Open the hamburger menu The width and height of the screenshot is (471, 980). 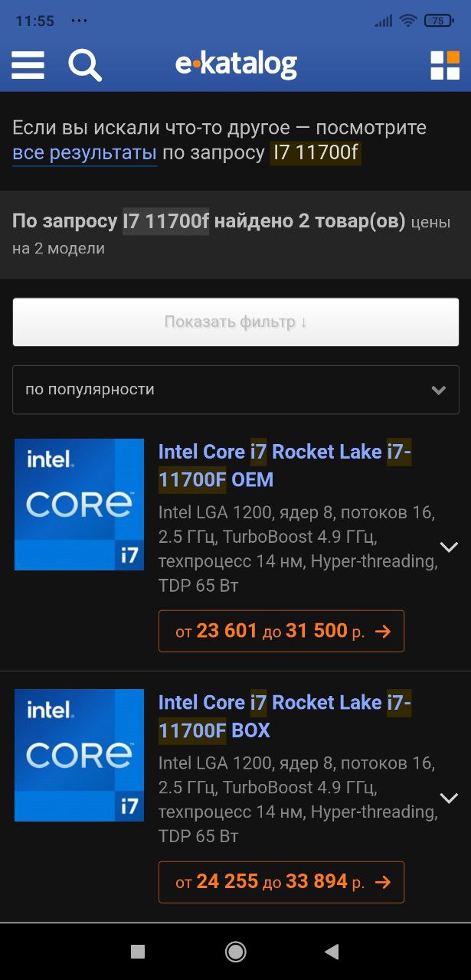point(28,65)
